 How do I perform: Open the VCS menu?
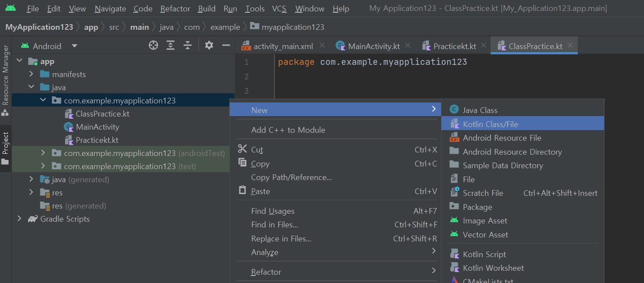[279, 9]
